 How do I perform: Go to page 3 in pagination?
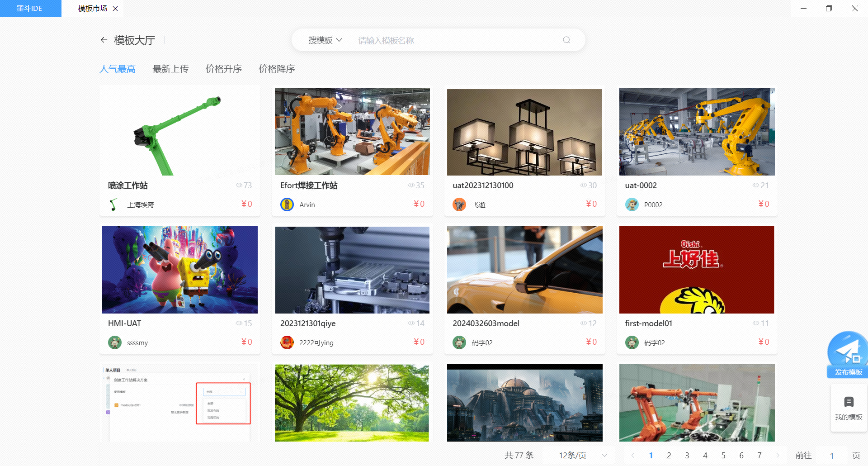click(x=687, y=455)
